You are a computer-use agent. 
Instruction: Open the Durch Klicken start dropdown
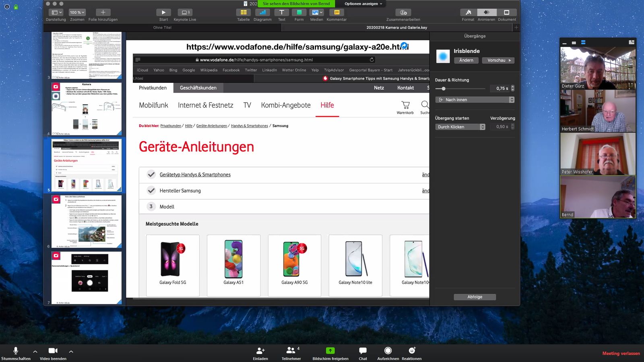tap(460, 127)
